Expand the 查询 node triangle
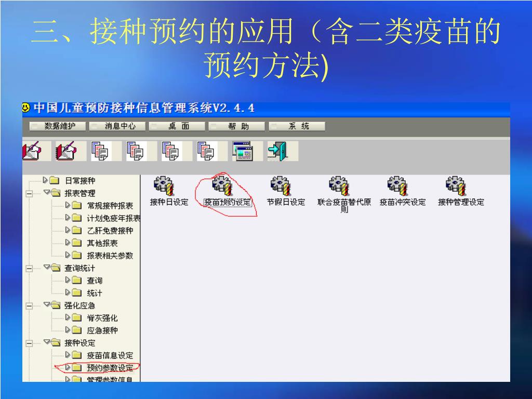Image resolution: width=532 pixels, height=399 pixels. [68, 280]
